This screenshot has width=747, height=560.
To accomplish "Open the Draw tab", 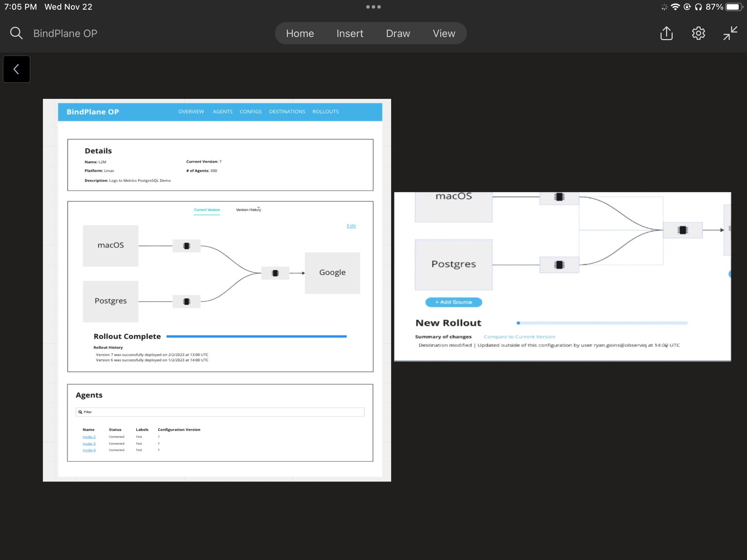I will click(x=398, y=34).
